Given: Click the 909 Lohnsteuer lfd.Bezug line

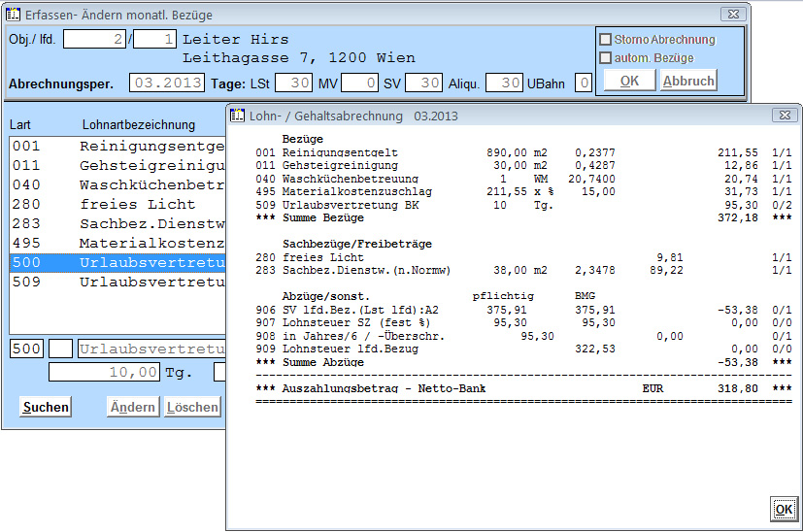Looking at the screenshot, I should pos(523,349).
